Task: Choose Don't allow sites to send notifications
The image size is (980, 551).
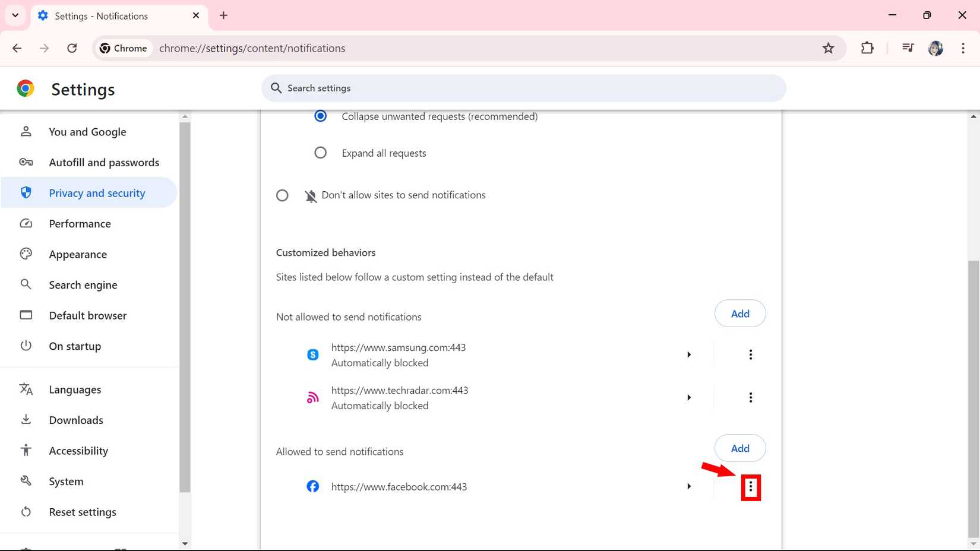Action: [282, 195]
